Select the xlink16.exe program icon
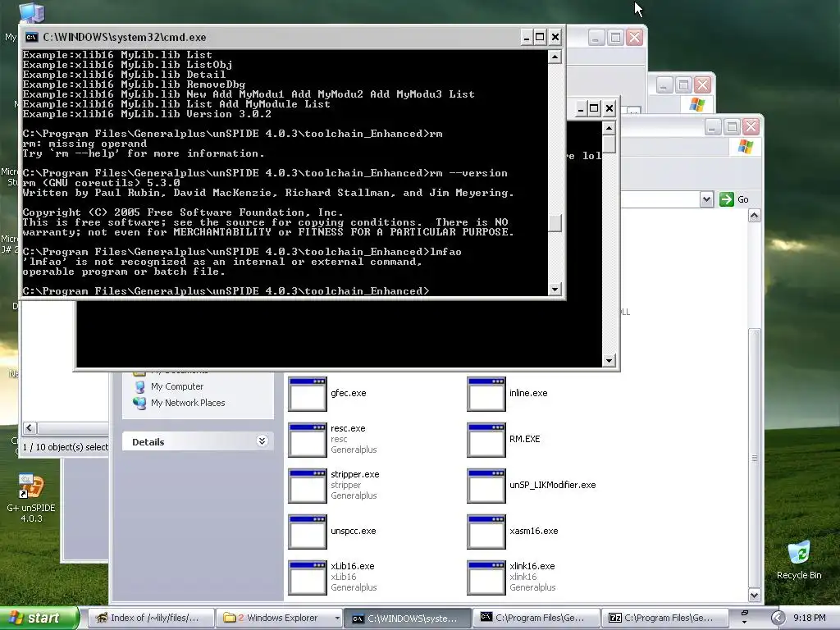Image resolution: width=840 pixels, height=630 pixels. click(x=486, y=578)
